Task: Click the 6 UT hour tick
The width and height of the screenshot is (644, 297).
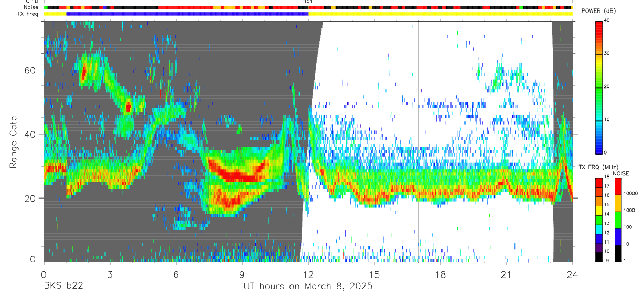Action: click(176, 274)
